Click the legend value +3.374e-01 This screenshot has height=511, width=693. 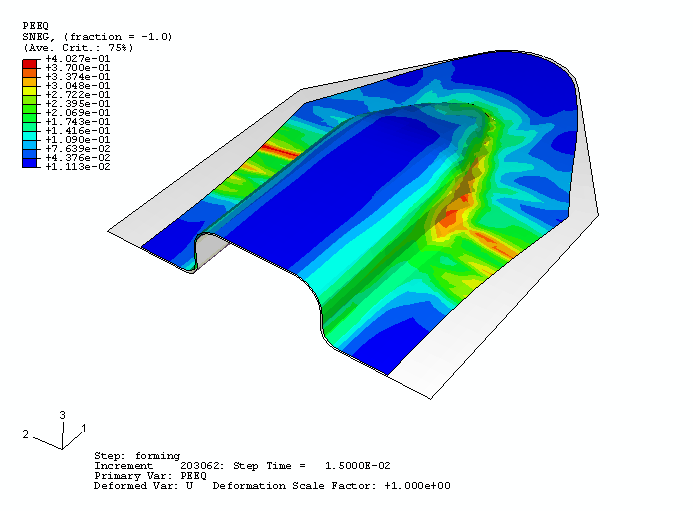[x=78, y=77]
